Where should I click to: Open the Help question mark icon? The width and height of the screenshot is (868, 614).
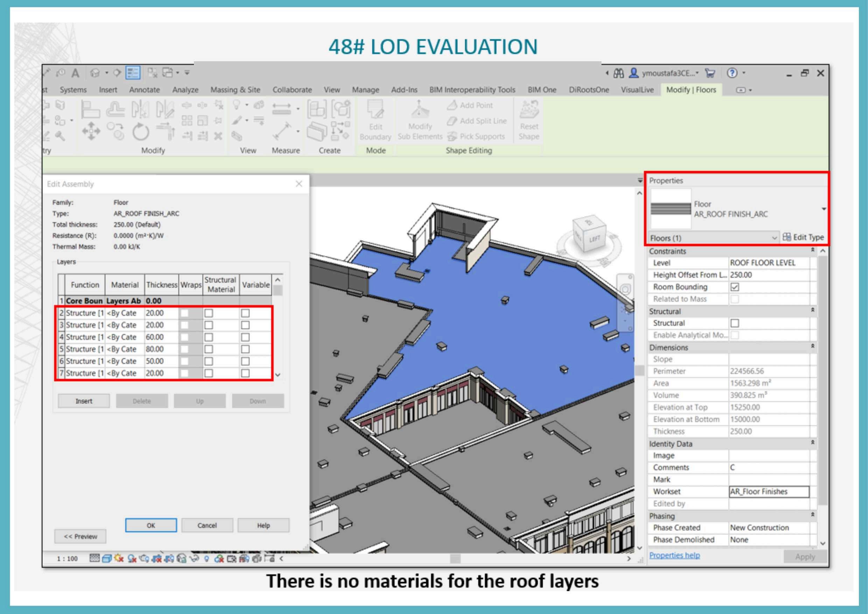click(732, 73)
